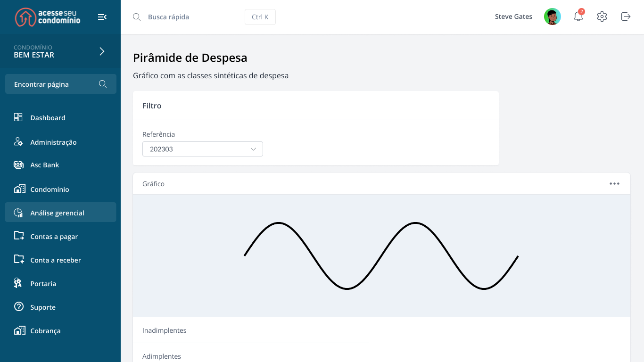644x362 pixels.
Task: Click the Asc Bank money icon
Action: tap(18, 165)
